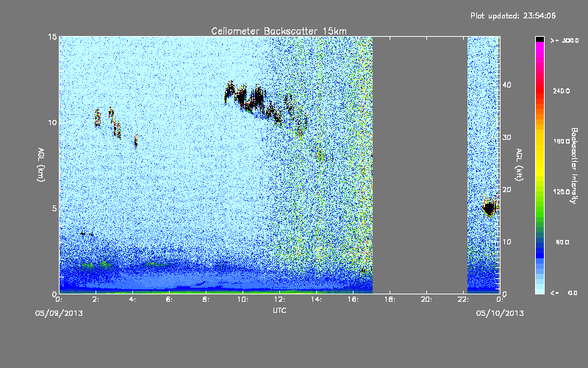Viewport: 588px width, 368px height.
Task: Click the black cloud blob near 5 km at 23 UTC
Action: 490,208
